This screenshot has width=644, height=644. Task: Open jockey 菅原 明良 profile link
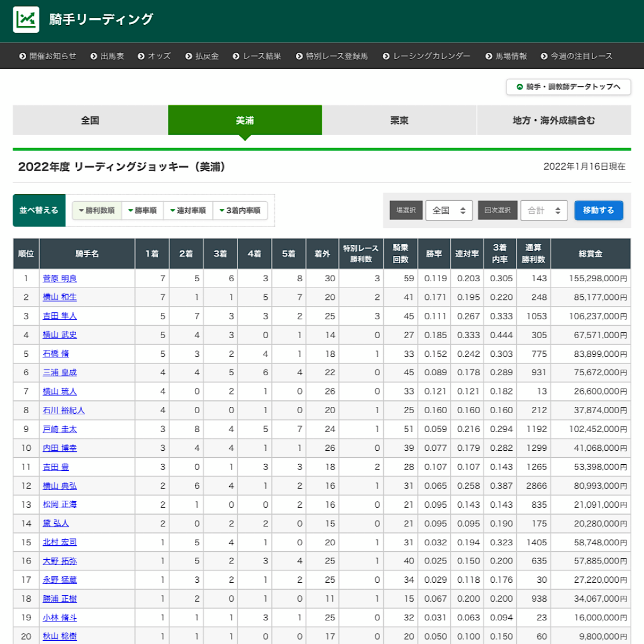[60, 279]
